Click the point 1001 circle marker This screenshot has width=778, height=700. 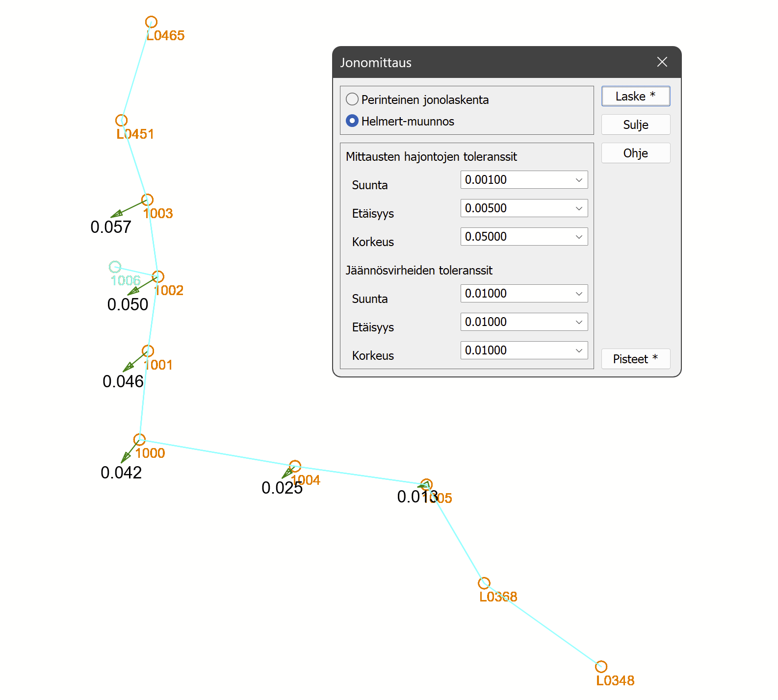tap(148, 351)
